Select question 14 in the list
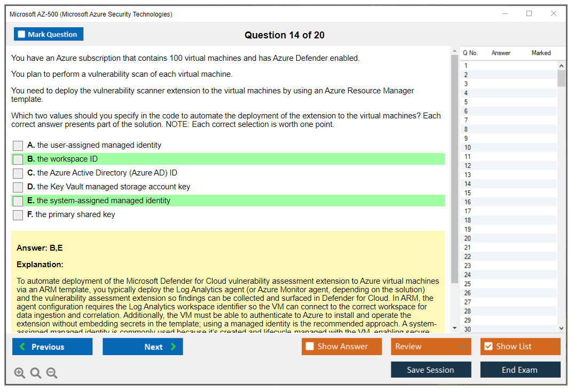Screen dimensions: 574x392 point(468,184)
